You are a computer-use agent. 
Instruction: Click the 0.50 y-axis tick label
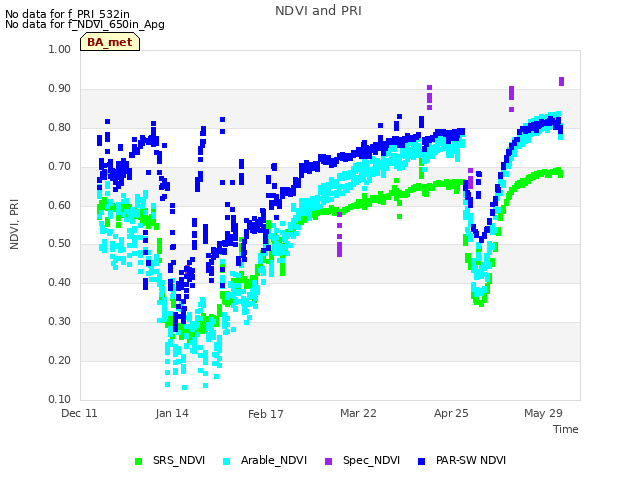pos(60,244)
